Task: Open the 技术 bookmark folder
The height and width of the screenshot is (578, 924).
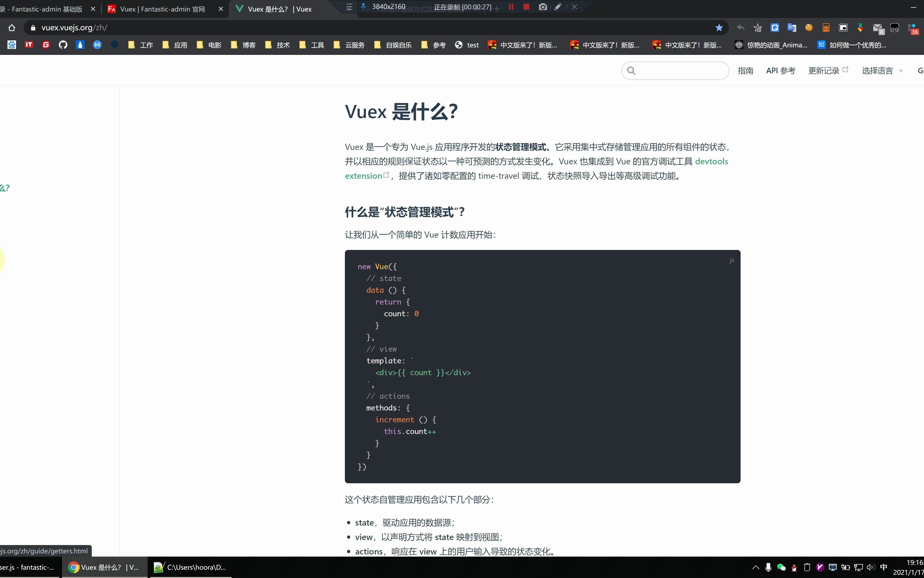Action: pyautogui.click(x=277, y=45)
